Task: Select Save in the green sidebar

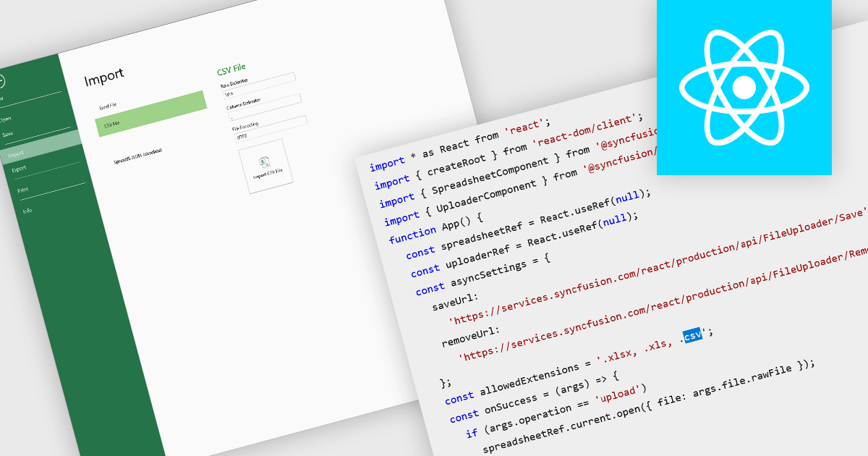Action: [x=8, y=135]
